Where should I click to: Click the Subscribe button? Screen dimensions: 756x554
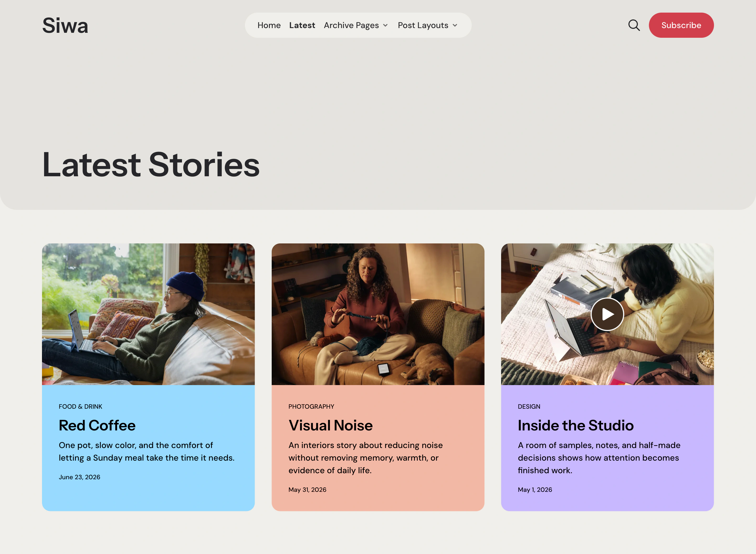681,25
